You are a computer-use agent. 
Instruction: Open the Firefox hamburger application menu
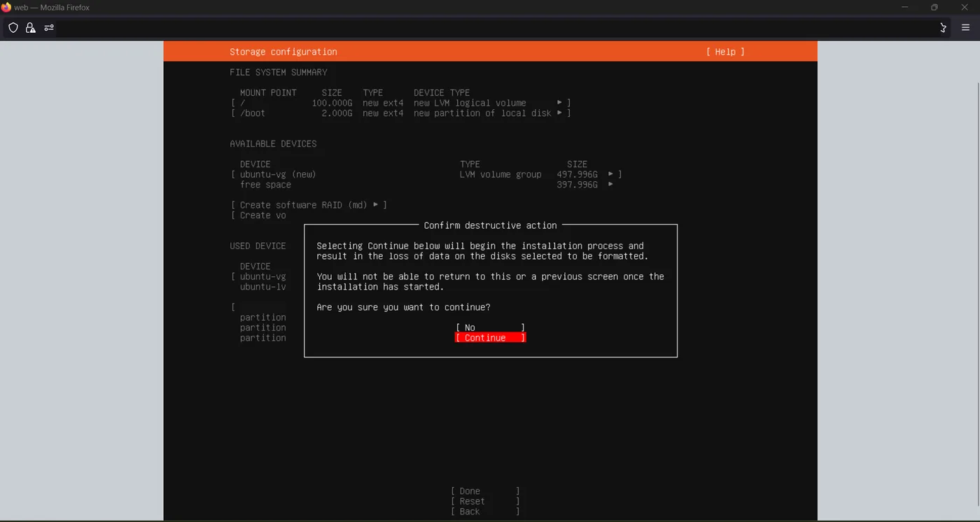965,28
